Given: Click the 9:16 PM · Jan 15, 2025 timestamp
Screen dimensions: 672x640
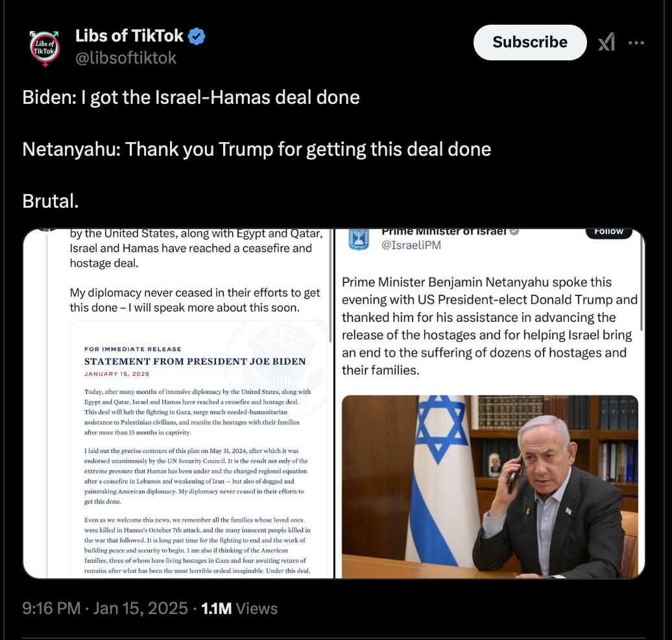Looking at the screenshot, I should coord(105,608).
